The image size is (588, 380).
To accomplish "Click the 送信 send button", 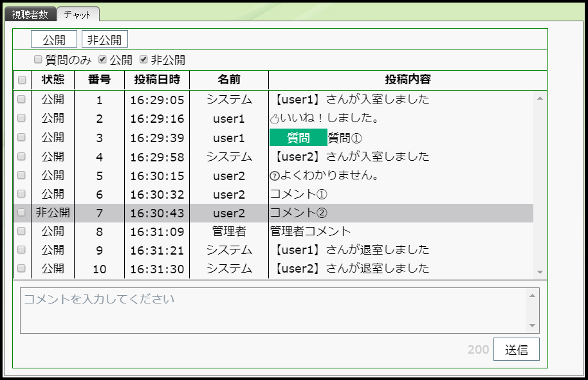I will (x=516, y=350).
